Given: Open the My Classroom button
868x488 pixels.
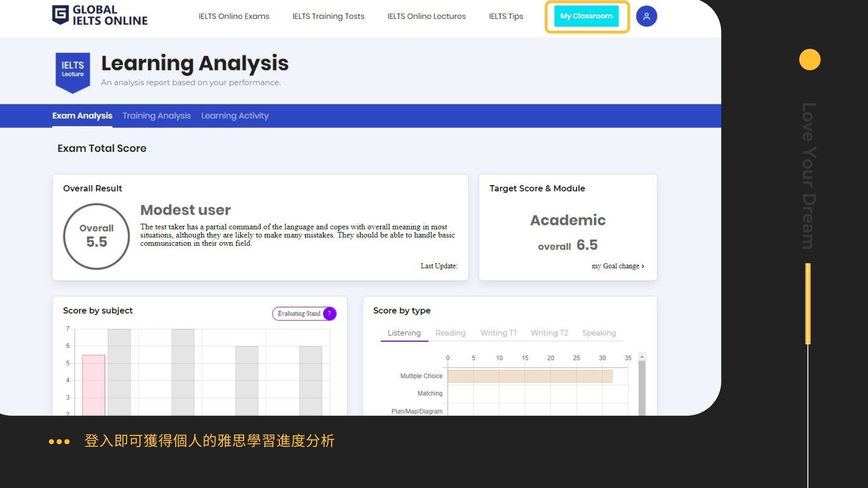Looking at the screenshot, I should pos(586,16).
